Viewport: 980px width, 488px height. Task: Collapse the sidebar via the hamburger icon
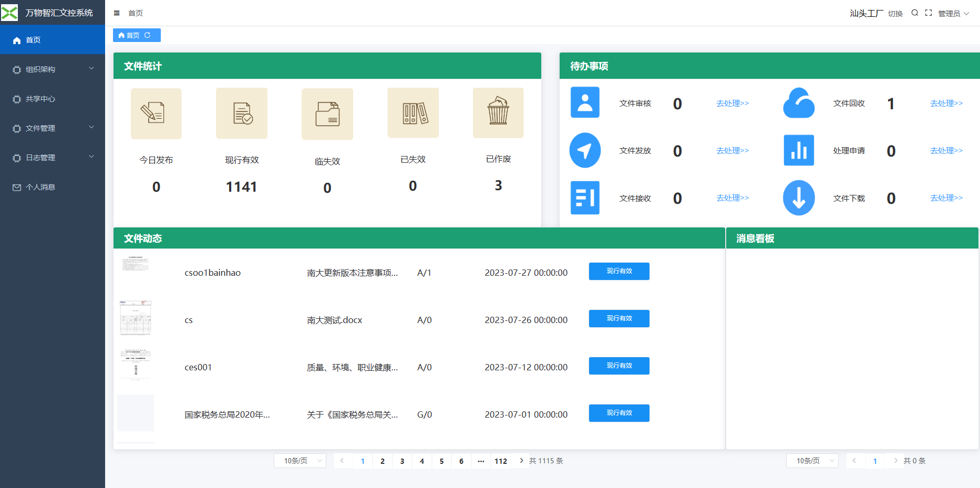tap(116, 13)
